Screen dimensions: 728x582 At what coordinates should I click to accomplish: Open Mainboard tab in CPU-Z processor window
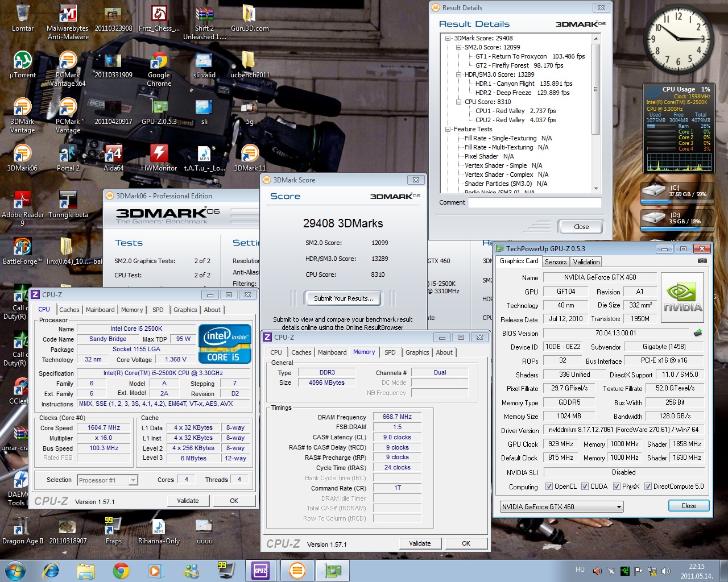pos(100,310)
